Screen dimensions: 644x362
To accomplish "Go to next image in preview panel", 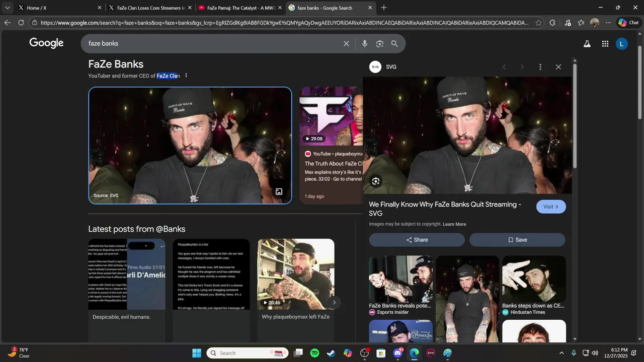I will [522, 67].
